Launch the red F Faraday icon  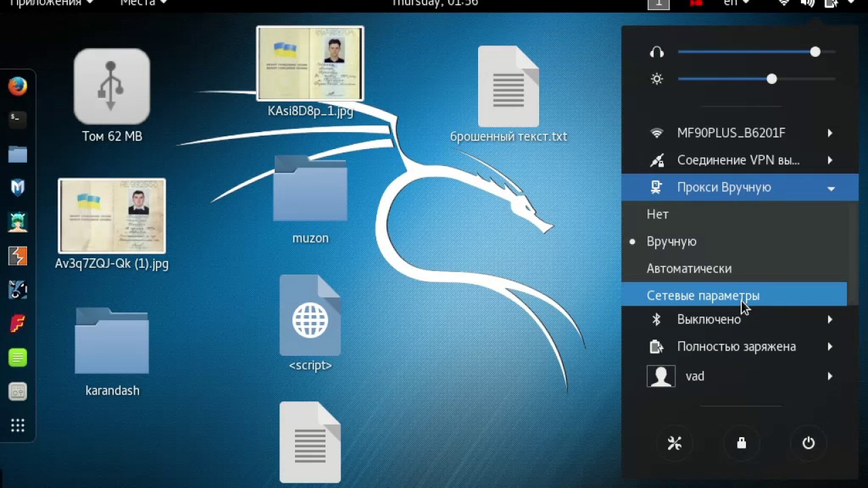pyautogui.click(x=18, y=323)
